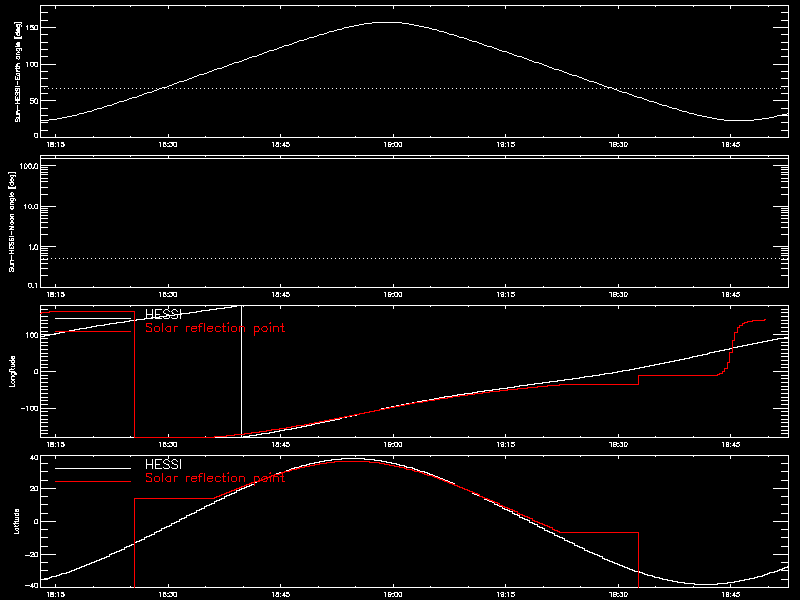800x600 pixels.
Task: Click '18:45' time label under Earth angle panel
Action: pos(281,145)
